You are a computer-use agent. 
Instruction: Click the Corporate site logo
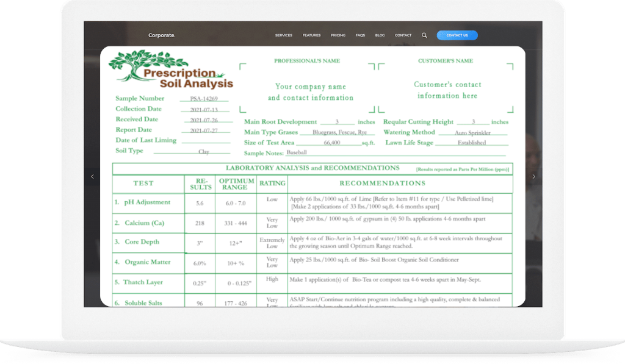(162, 35)
